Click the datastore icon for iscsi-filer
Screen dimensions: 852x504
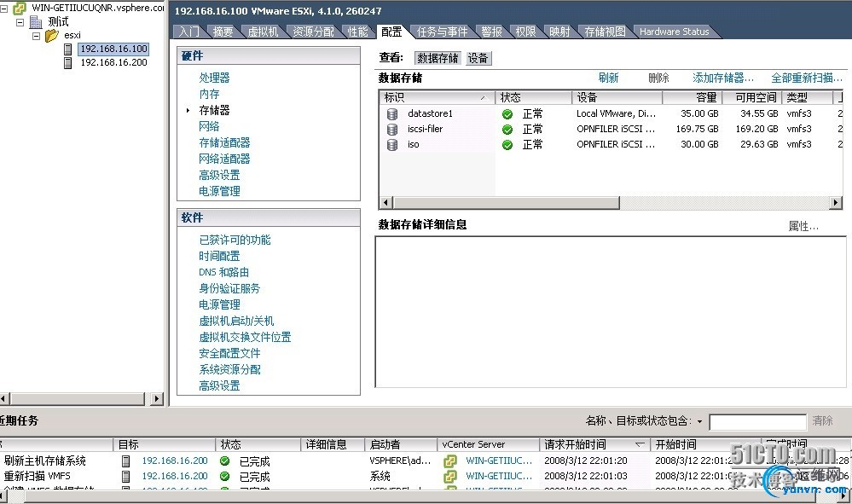(392, 130)
